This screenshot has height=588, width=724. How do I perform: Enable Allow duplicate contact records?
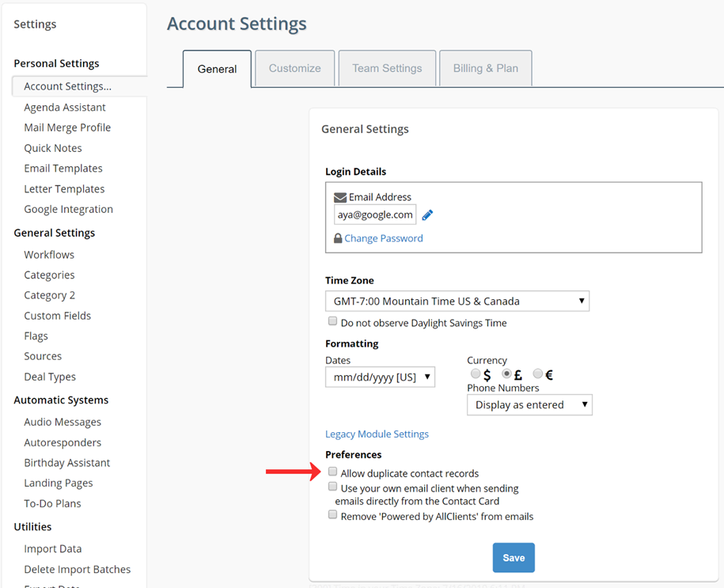pos(332,472)
